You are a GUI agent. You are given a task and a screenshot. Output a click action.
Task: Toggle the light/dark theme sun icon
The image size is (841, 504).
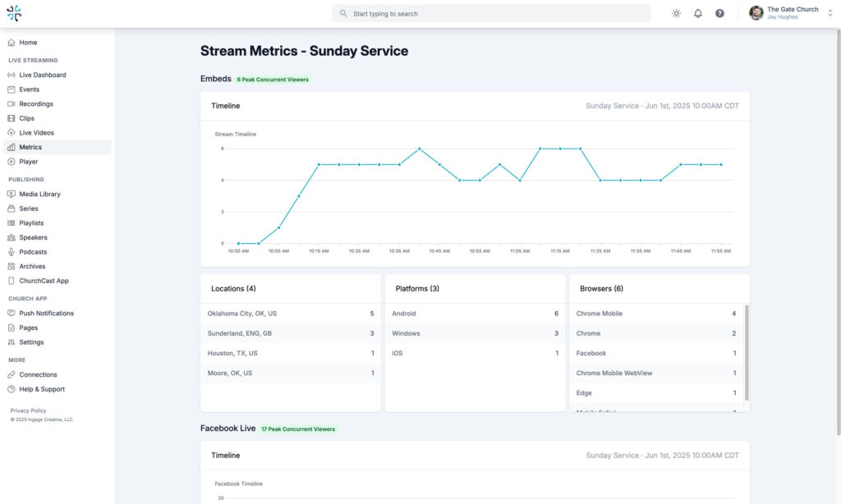click(x=676, y=14)
